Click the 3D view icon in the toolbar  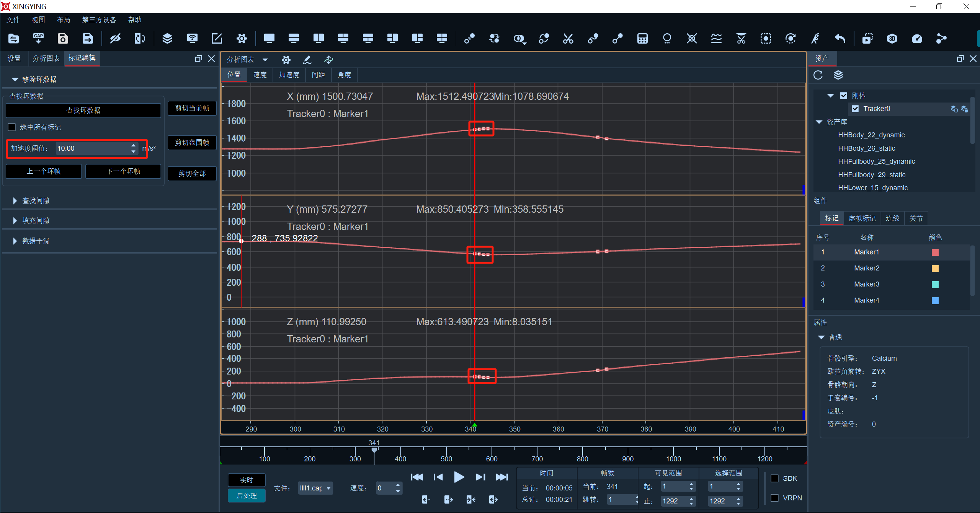pos(892,39)
